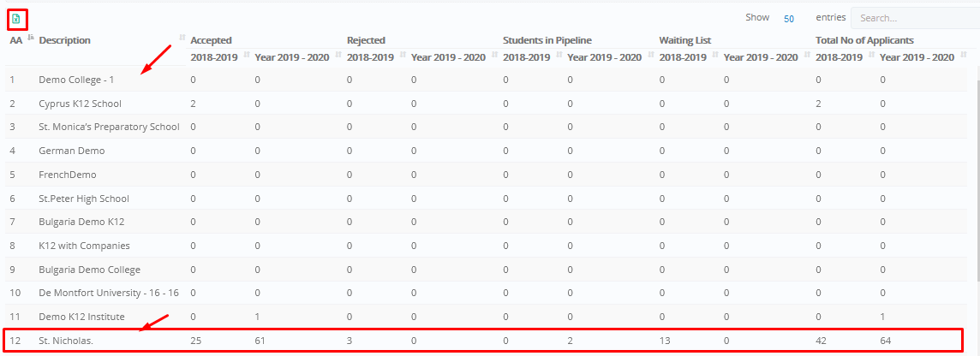This screenshot has width=980, height=356.
Task: Select the Demo K12 Institute row
Action: [x=484, y=317]
